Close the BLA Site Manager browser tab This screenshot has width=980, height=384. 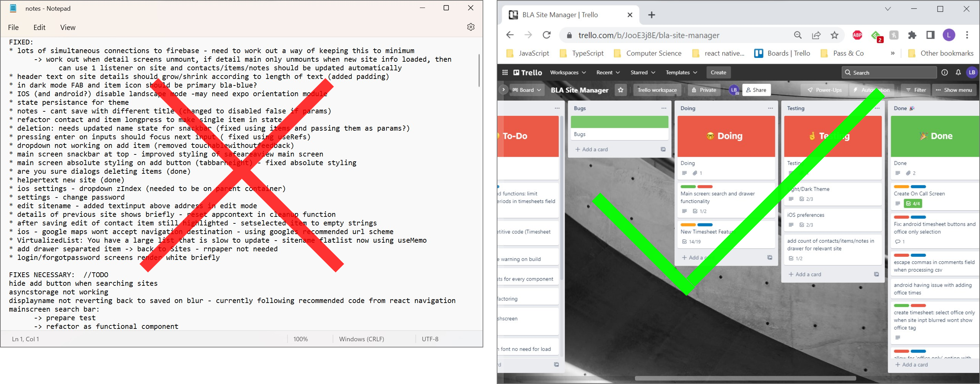point(630,15)
